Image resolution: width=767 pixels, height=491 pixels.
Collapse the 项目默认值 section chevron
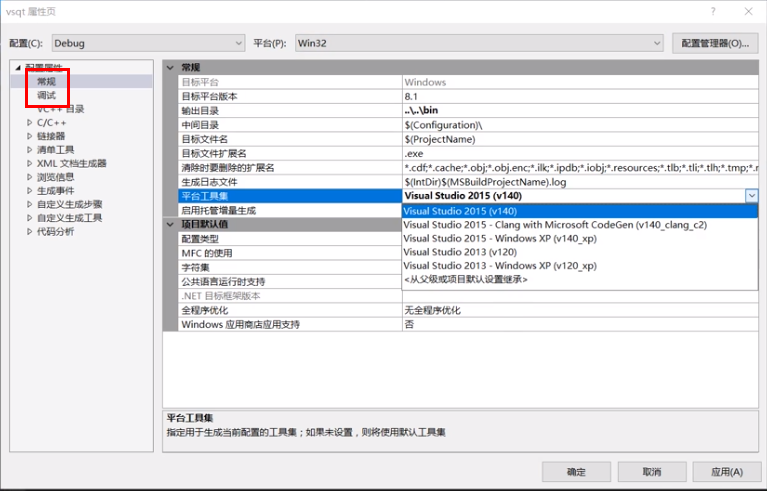coord(171,225)
